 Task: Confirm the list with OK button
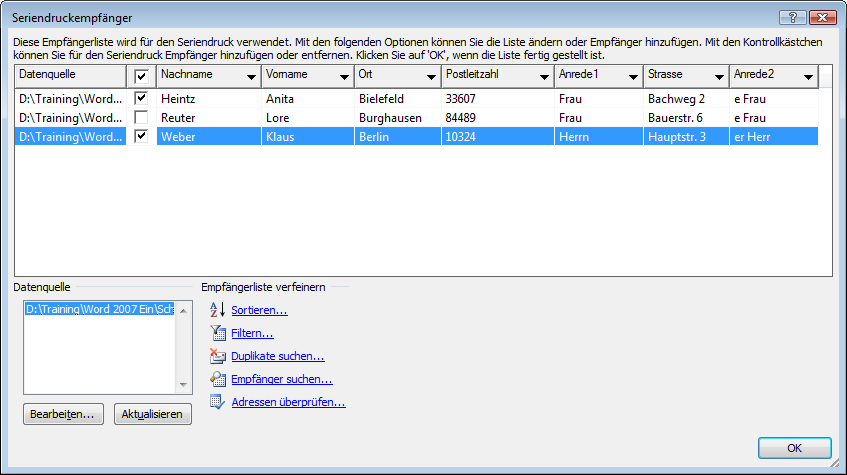pos(794,448)
